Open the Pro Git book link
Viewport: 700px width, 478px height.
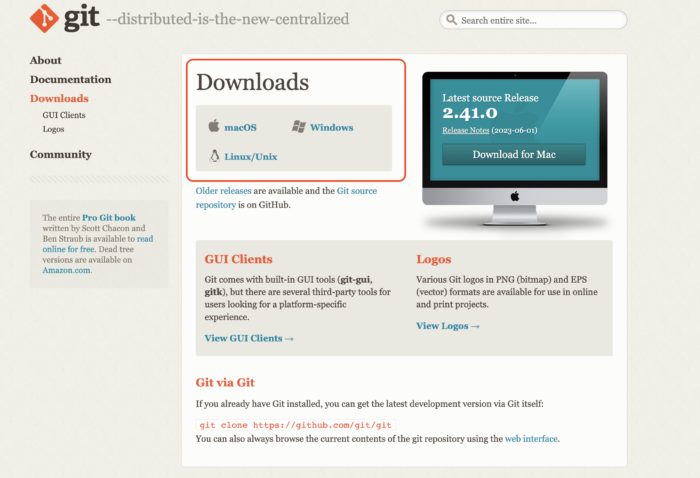click(x=108, y=217)
